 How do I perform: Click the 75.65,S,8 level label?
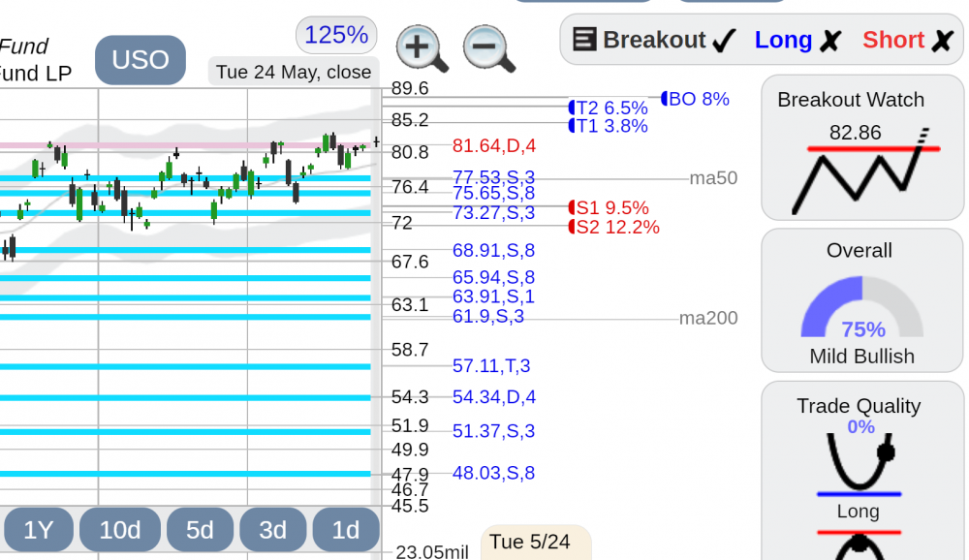tap(493, 193)
